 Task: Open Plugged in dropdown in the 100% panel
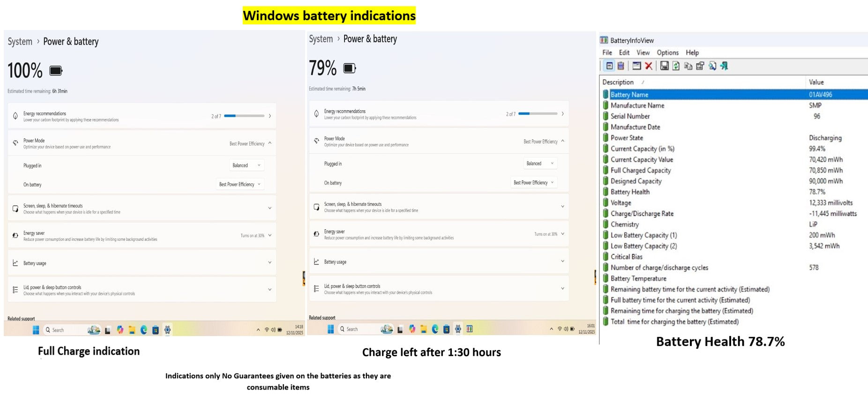(x=247, y=165)
